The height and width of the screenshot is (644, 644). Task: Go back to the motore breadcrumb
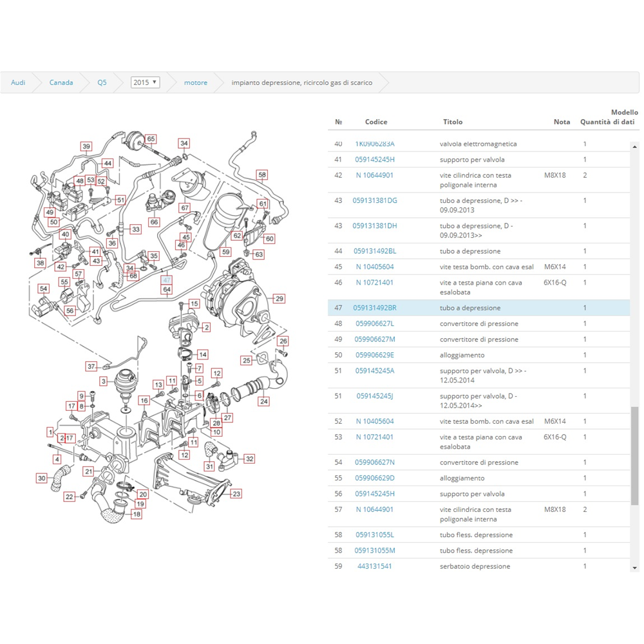[196, 82]
